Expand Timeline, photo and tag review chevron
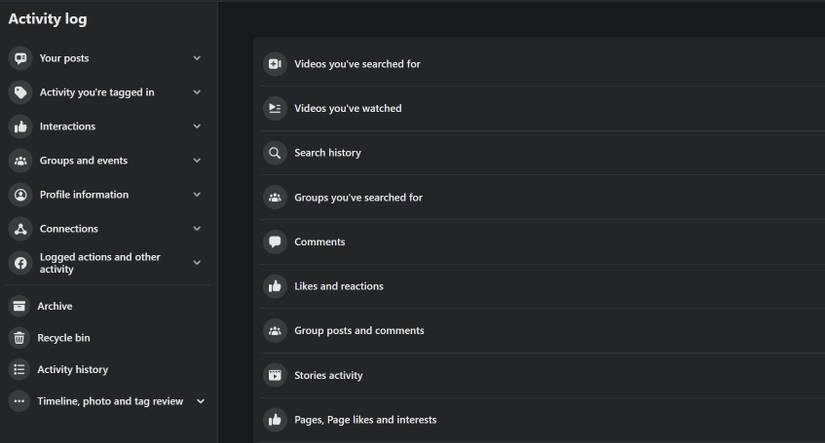Image resolution: width=825 pixels, height=443 pixels. tap(200, 401)
